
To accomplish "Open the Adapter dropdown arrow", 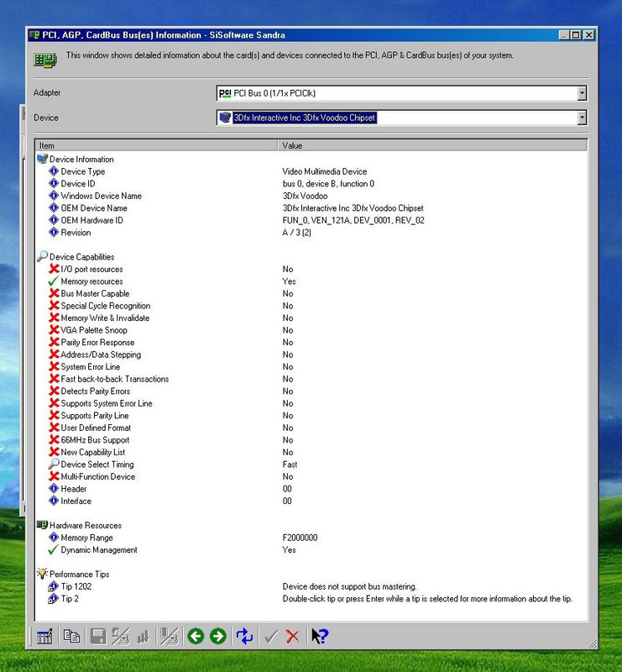I will (582, 93).
